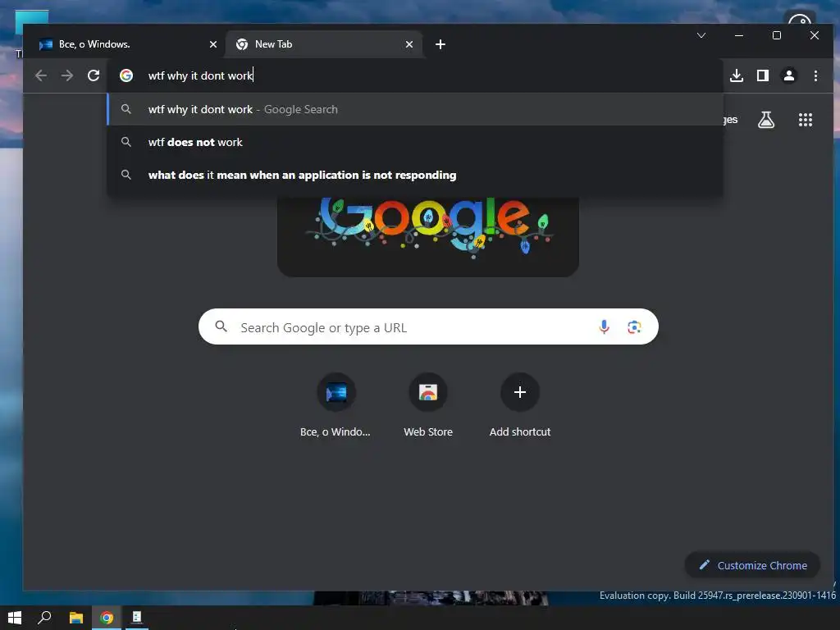Click the Customize Chrome button

(753, 565)
